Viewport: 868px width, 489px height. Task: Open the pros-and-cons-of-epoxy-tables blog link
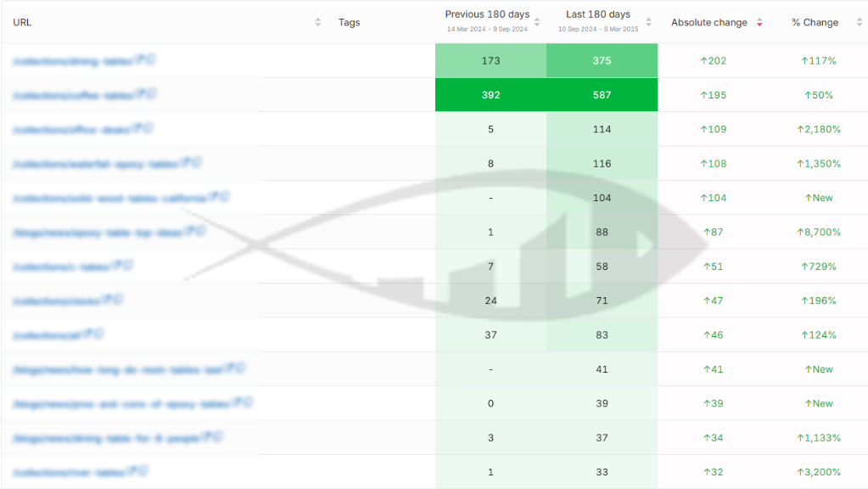121,404
